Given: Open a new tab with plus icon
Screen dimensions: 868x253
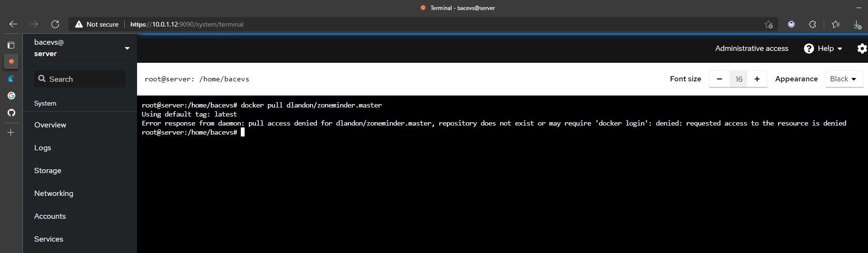Looking at the screenshot, I should click(x=11, y=132).
